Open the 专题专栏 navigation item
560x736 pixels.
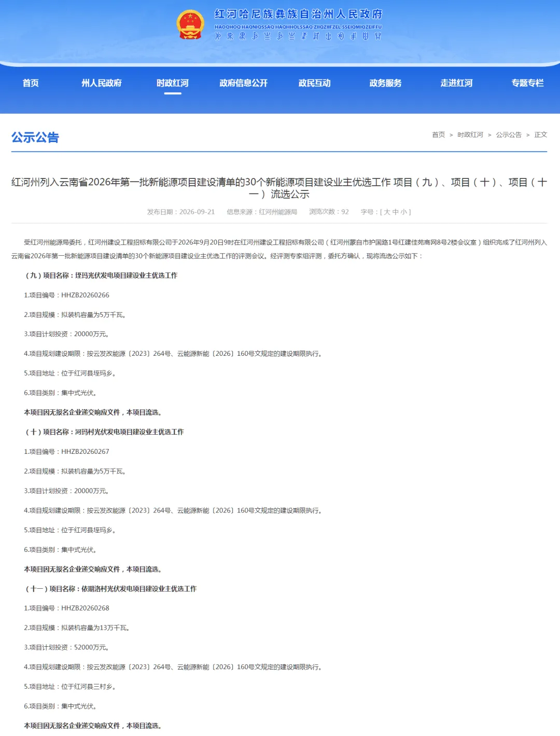(528, 83)
